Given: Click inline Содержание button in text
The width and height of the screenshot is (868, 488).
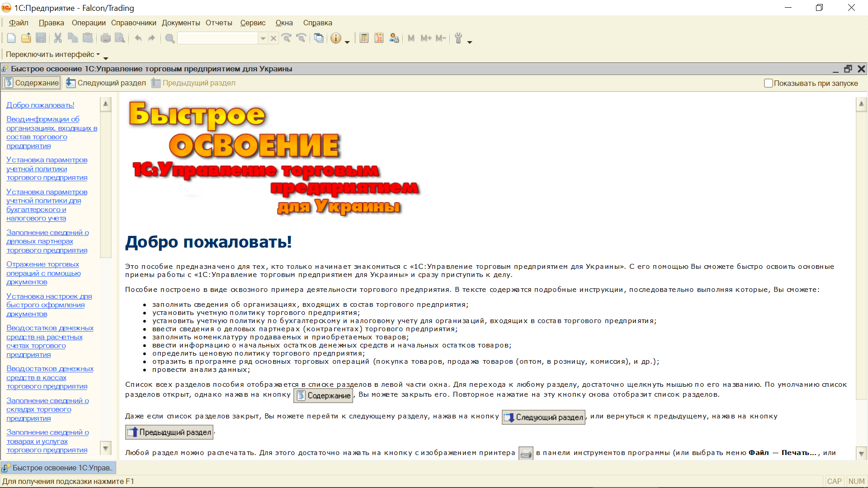Looking at the screenshot, I should point(324,395).
